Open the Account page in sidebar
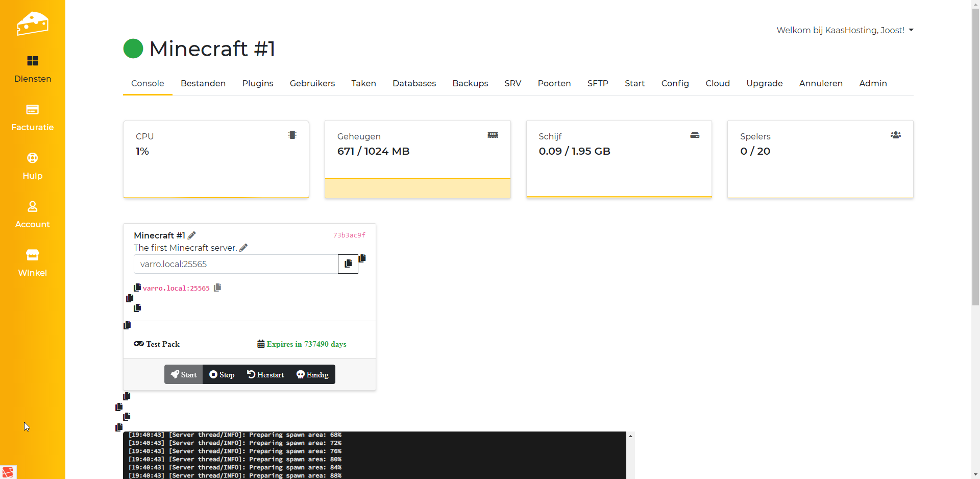980x479 pixels. click(x=33, y=214)
